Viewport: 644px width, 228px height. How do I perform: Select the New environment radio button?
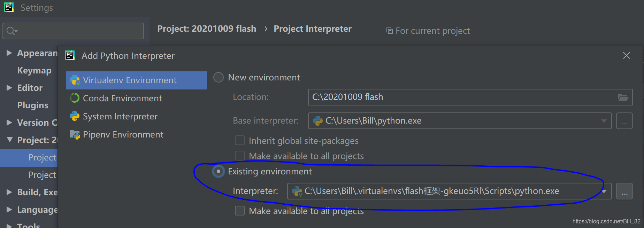coord(219,77)
